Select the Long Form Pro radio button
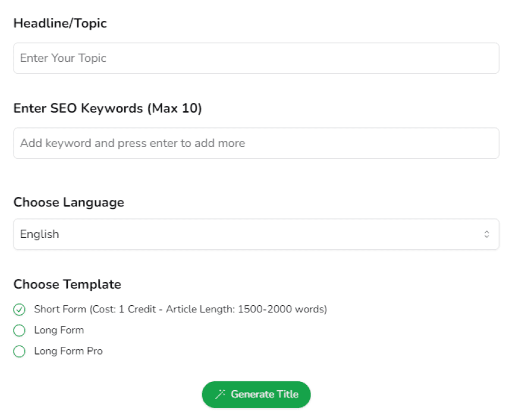This screenshot has width=512, height=420. pyautogui.click(x=19, y=351)
